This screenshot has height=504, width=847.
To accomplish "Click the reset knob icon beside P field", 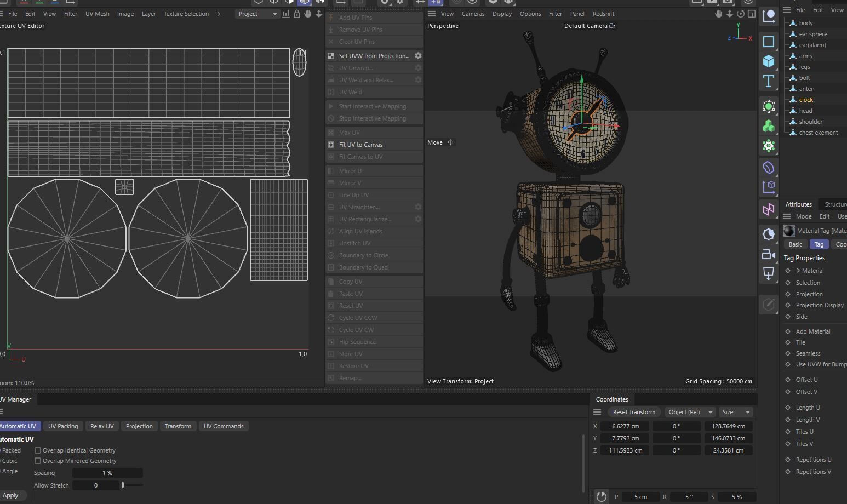I will point(602,496).
